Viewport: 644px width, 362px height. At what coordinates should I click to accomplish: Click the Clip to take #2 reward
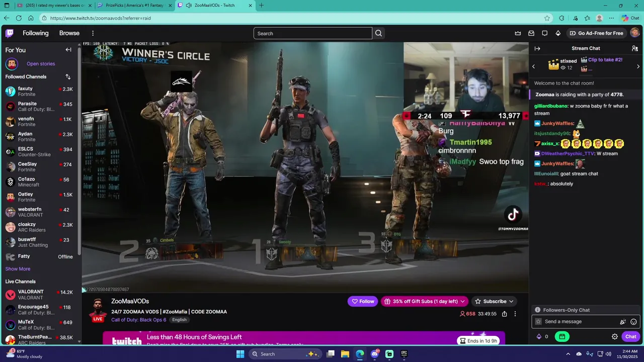pyautogui.click(x=605, y=60)
